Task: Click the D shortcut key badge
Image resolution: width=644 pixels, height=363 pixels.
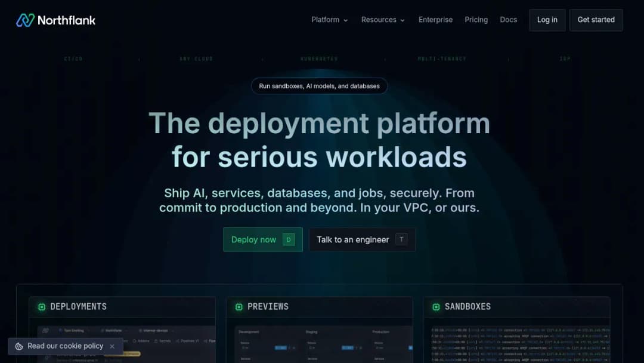Action: coord(289,239)
